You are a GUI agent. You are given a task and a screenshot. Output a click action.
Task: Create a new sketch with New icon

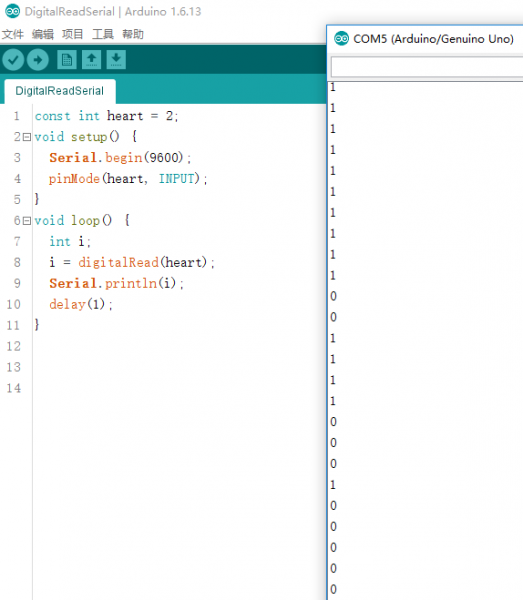(x=67, y=60)
